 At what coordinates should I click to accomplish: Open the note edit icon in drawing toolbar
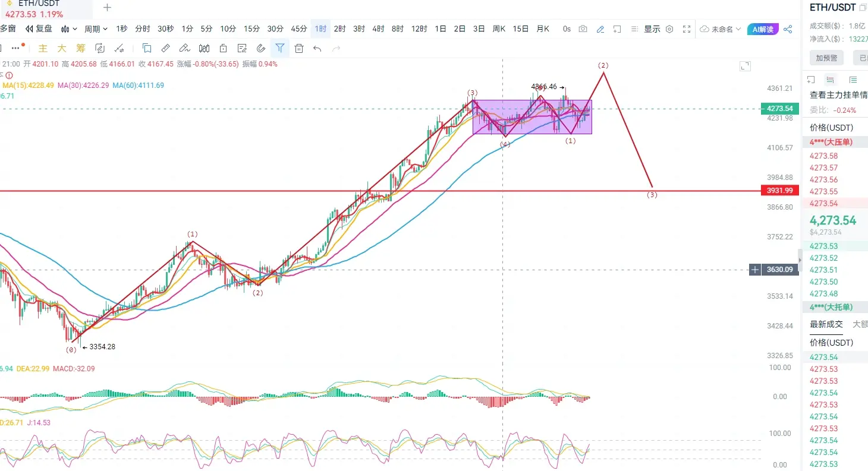[242, 48]
